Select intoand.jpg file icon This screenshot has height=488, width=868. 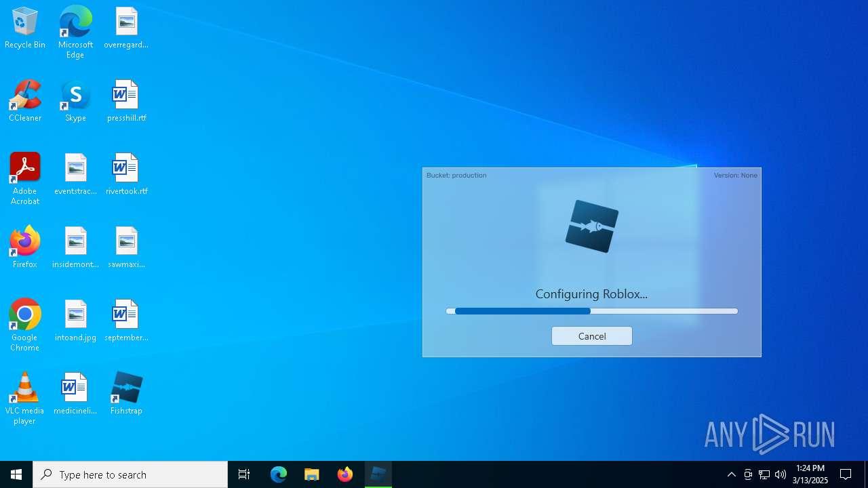[x=75, y=321]
